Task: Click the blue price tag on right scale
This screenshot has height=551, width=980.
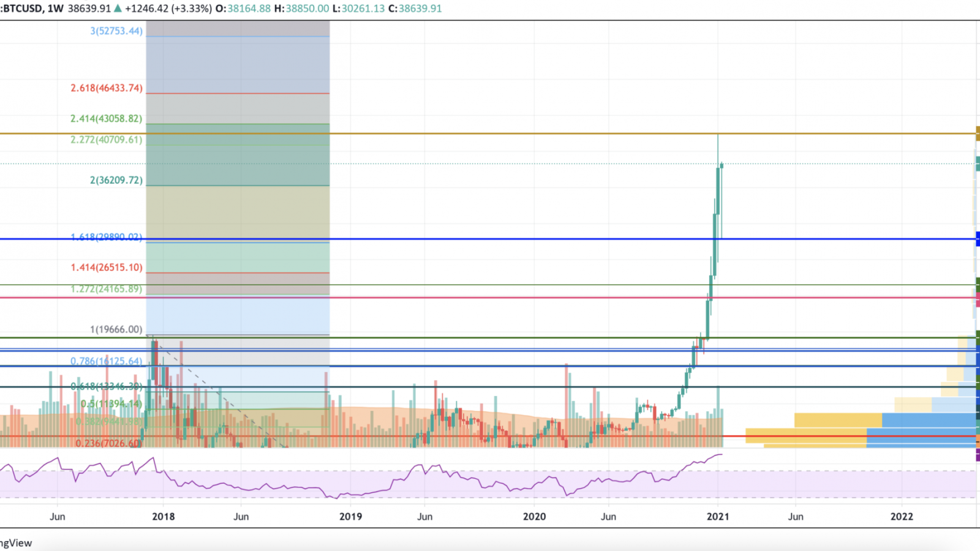Action: [978, 239]
